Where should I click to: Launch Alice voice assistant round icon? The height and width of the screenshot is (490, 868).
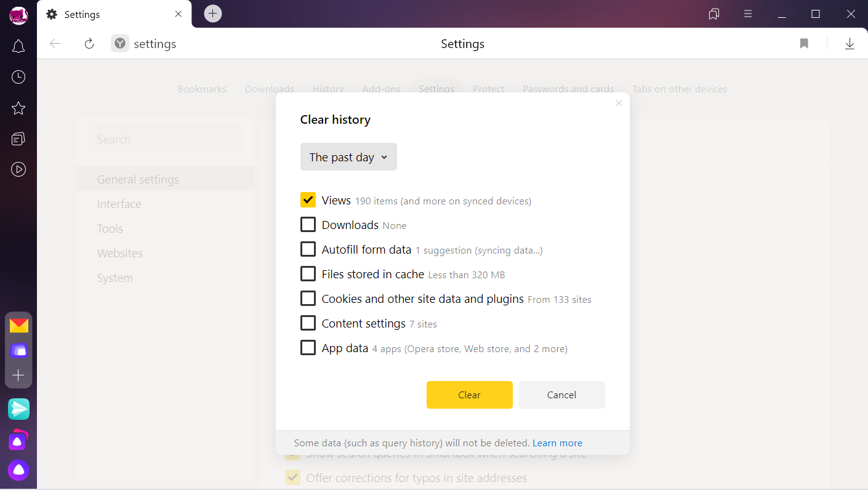coord(18,470)
